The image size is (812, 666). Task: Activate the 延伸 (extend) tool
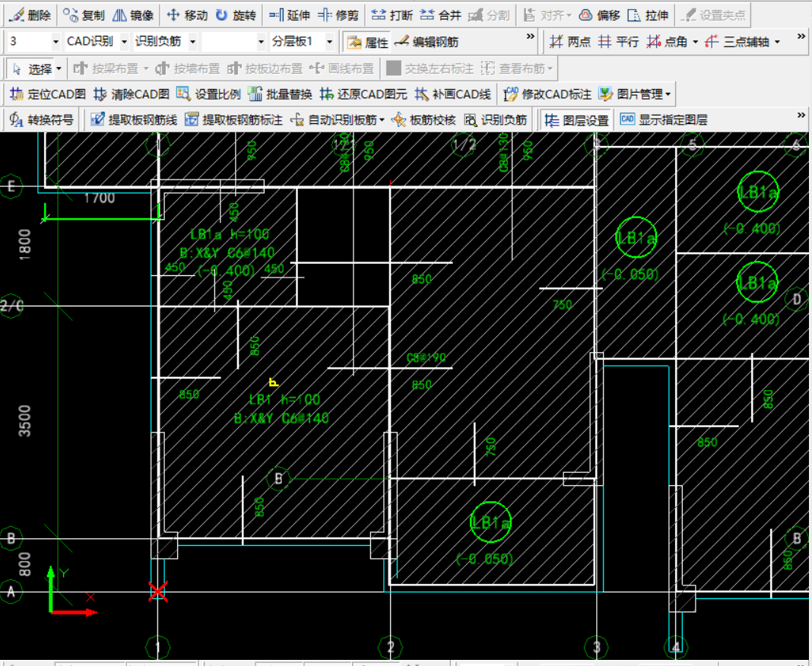point(290,15)
